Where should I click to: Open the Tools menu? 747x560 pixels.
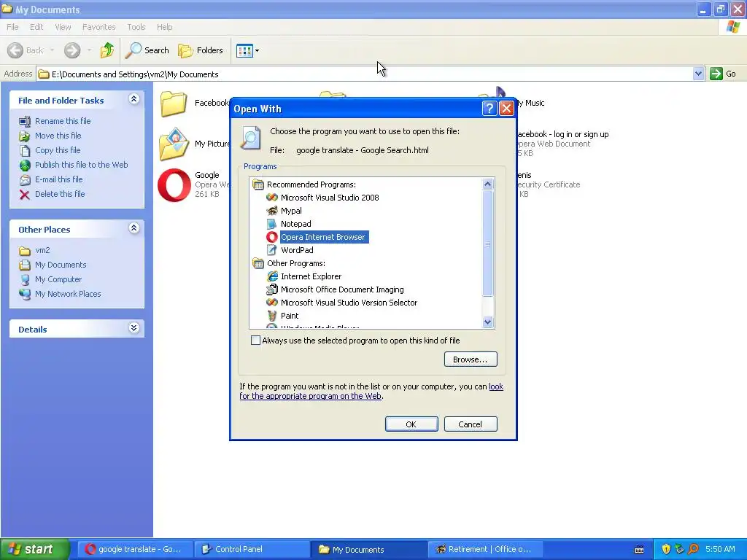click(x=136, y=27)
